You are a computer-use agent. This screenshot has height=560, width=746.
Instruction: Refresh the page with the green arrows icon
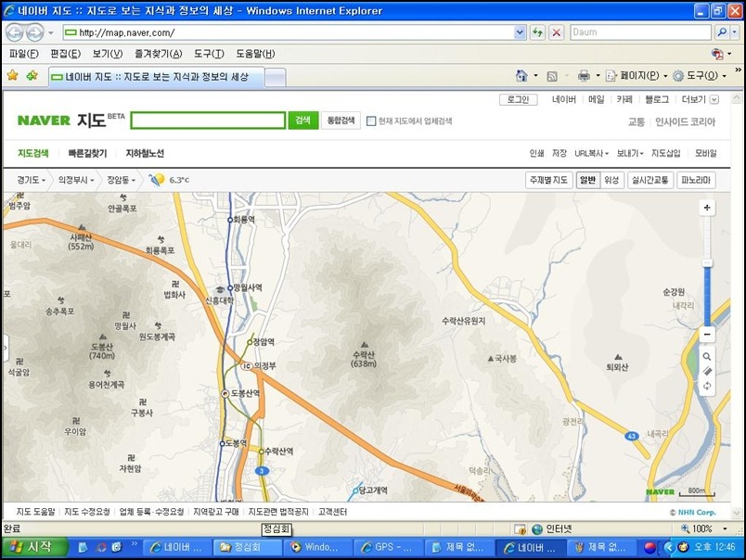537,32
